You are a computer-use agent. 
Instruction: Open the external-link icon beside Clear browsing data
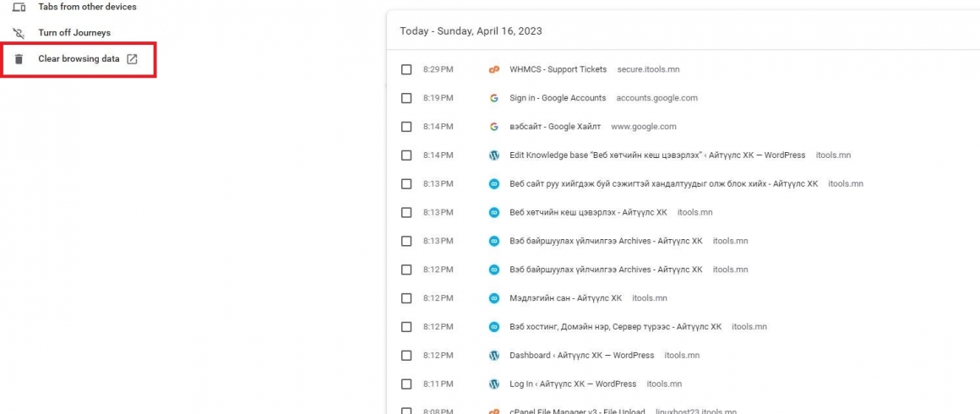tap(132, 59)
